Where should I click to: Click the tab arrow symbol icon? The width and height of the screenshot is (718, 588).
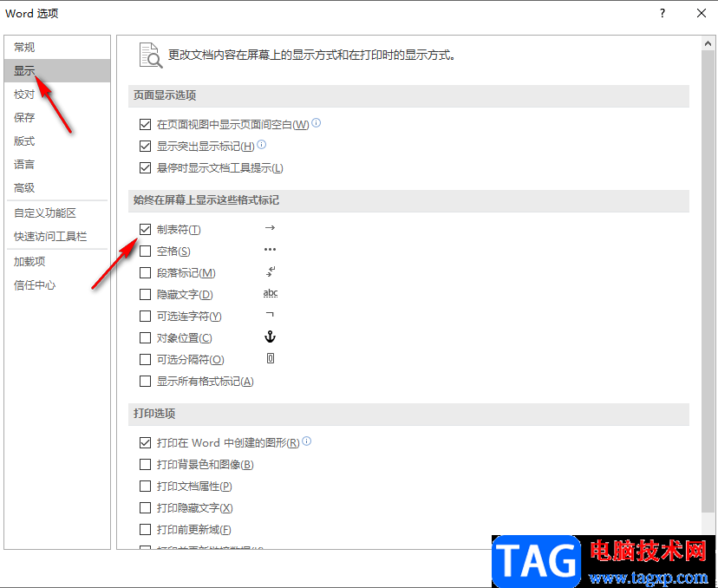click(271, 227)
